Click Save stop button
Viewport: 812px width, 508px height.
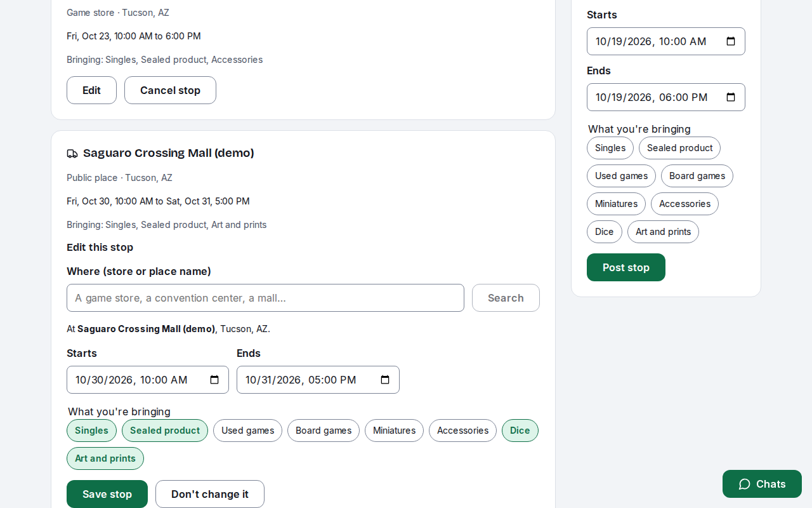click(107, 494)
